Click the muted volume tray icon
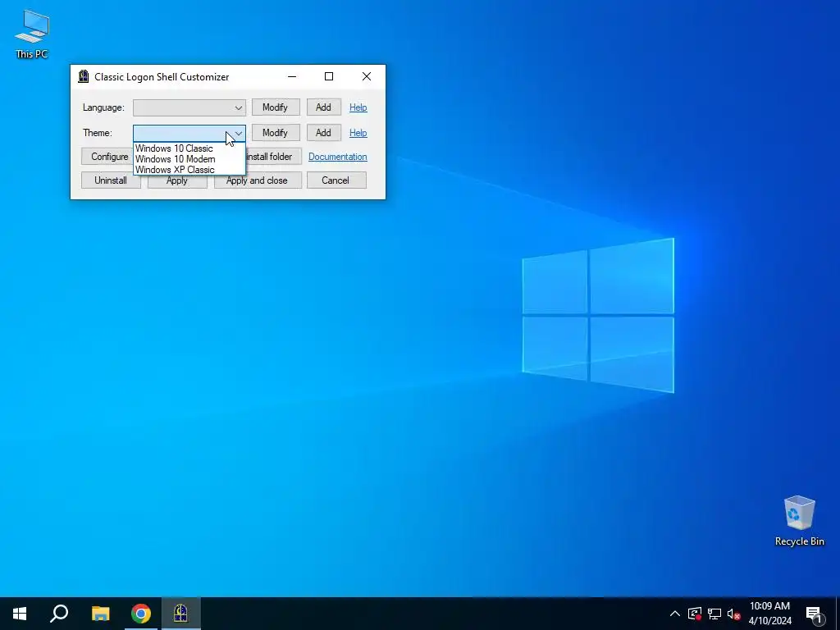The height and width of the screenshot is (630, 840). click(x=733, y=614)
